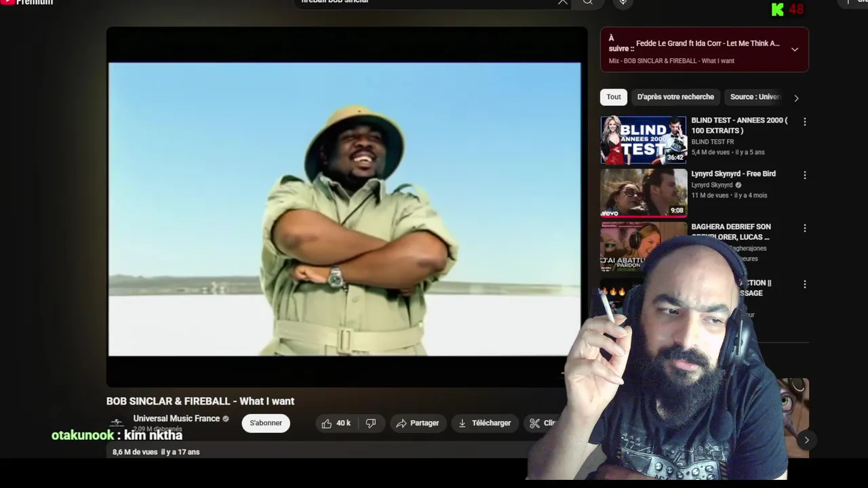
Task: Click the green Kick K logo overlay
Action: tap(777, 9)
